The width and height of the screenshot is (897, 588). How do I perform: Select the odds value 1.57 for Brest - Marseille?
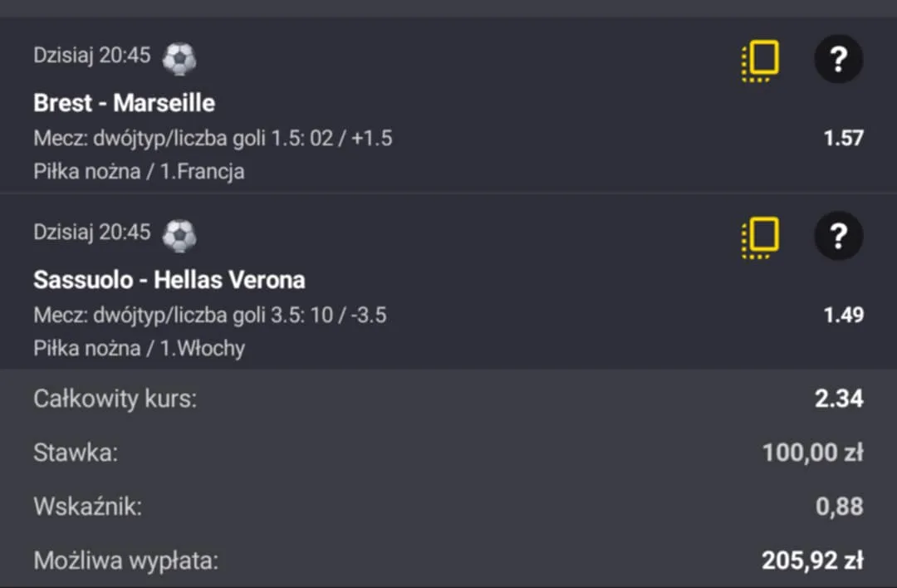tap(841, 138)
